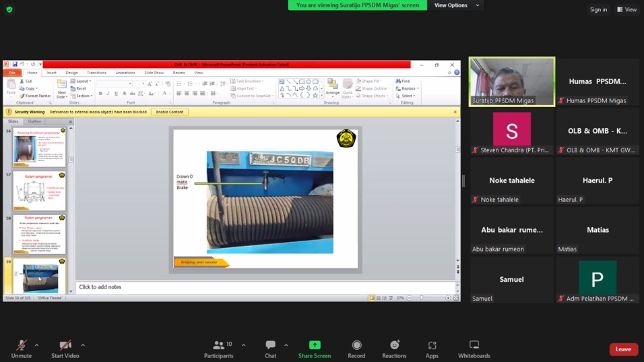This screenshot has height=362, width=644.
Task: Click the Sign in link in Zoom
Action: (x=598, y=9)
